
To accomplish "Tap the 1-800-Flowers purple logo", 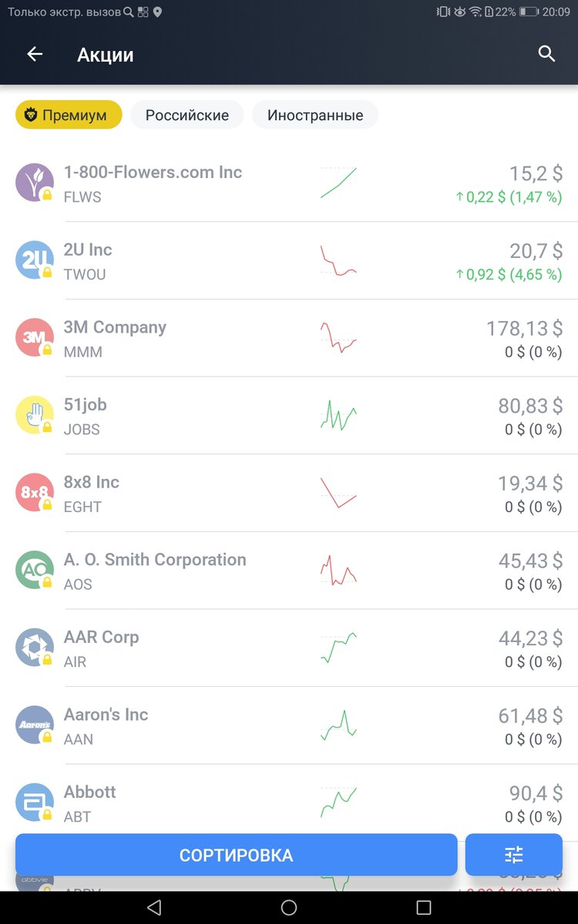I will tap(35, 182).
